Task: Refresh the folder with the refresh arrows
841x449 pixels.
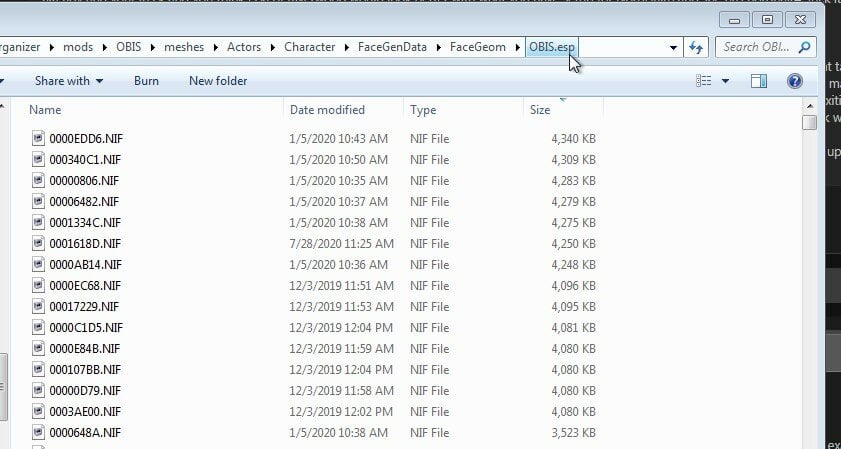Action: click(696, 47)
